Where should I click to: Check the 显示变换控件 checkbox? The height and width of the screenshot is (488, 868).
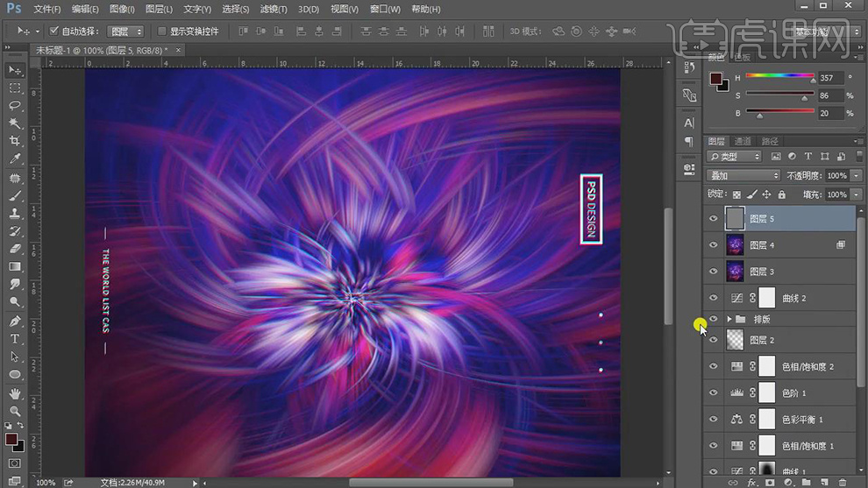(x=161, y=32)
